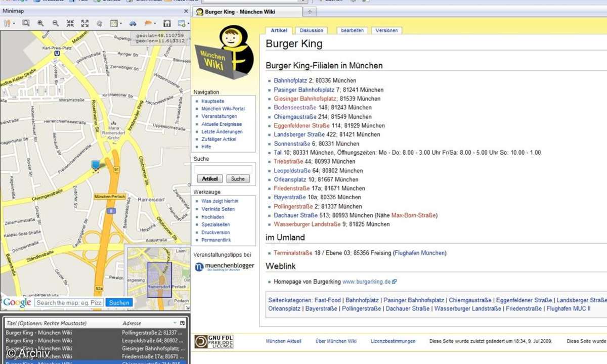The width and height of the screenshot is (607, 364).
Task: Click the orange flag icon in toolbar
Action: coord(148,23)
